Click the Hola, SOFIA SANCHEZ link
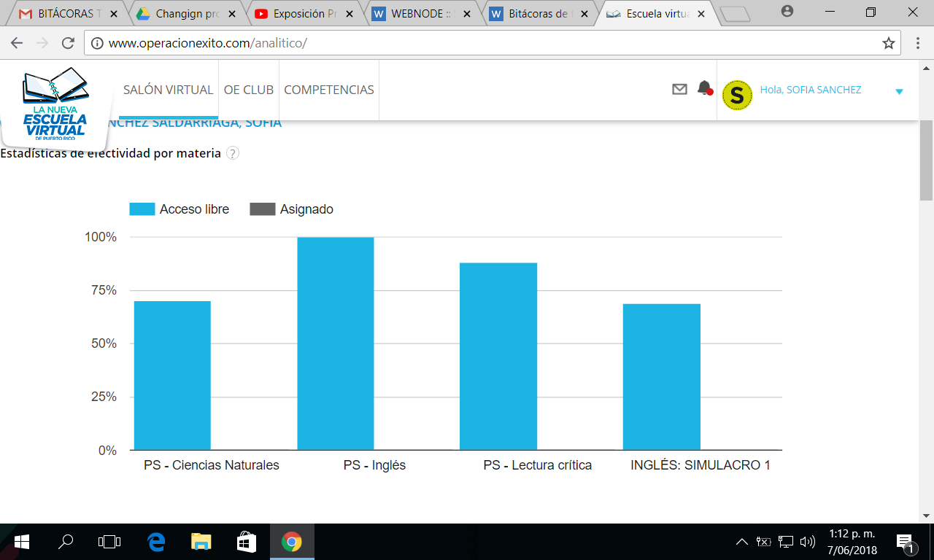 [810, 90]
